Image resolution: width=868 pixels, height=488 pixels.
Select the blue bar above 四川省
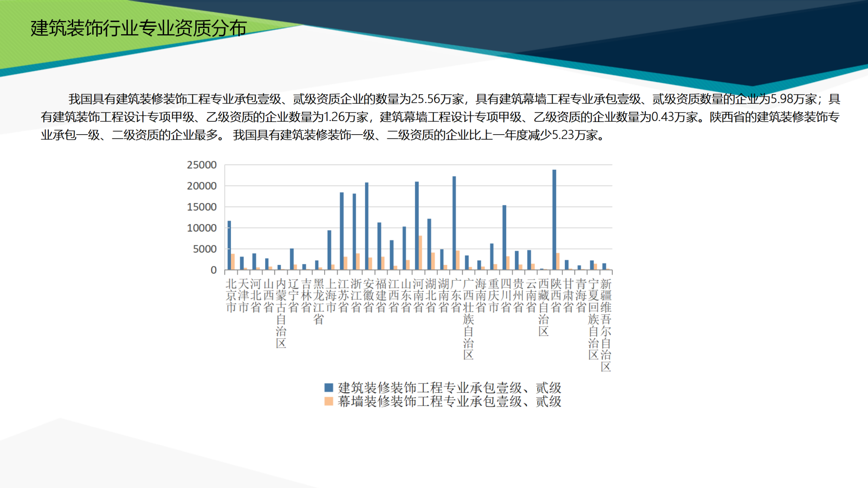pyautogui.click(x=504, y=238)
